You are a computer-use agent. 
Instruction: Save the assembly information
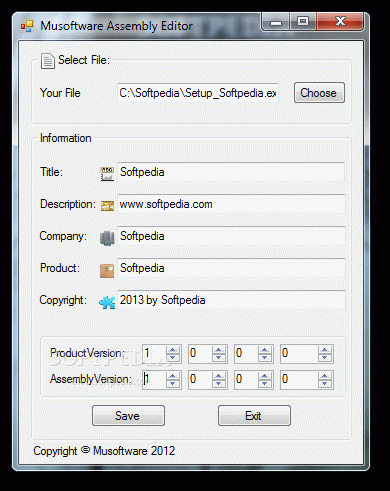pyautogui.click(x=128, y=415)
